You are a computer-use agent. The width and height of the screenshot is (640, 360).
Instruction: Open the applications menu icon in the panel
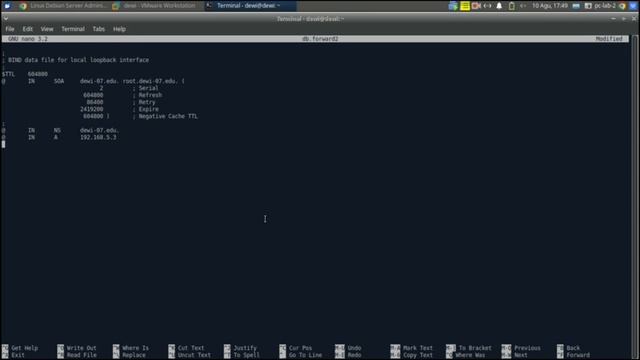tap(7, 6)
